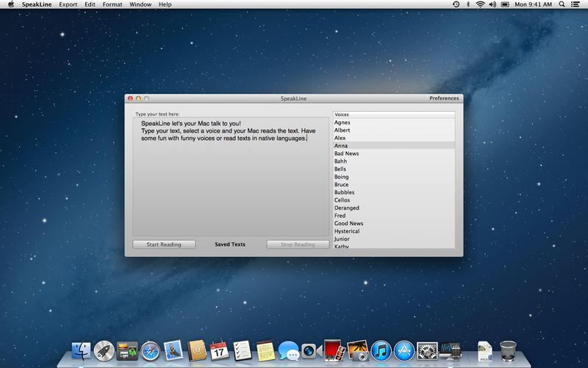588x368 pixels.
Task: Open the Wi-Fi status menu
Action: click(x=480, y=4)
